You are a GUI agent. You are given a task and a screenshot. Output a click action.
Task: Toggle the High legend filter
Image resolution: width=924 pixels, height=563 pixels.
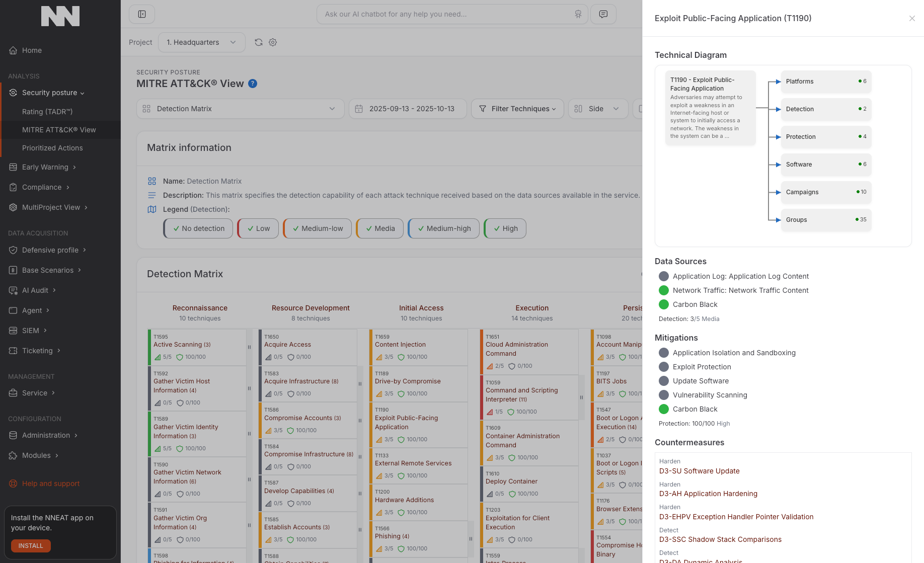(505, 228)
